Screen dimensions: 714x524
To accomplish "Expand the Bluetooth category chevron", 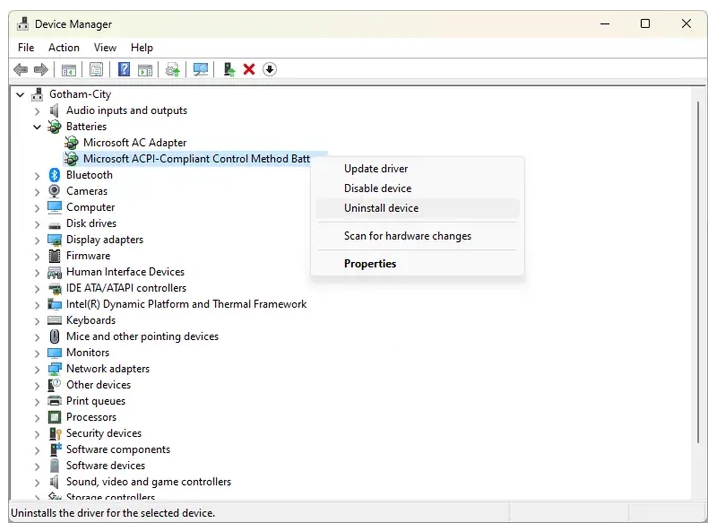I will tap(37, 175).
